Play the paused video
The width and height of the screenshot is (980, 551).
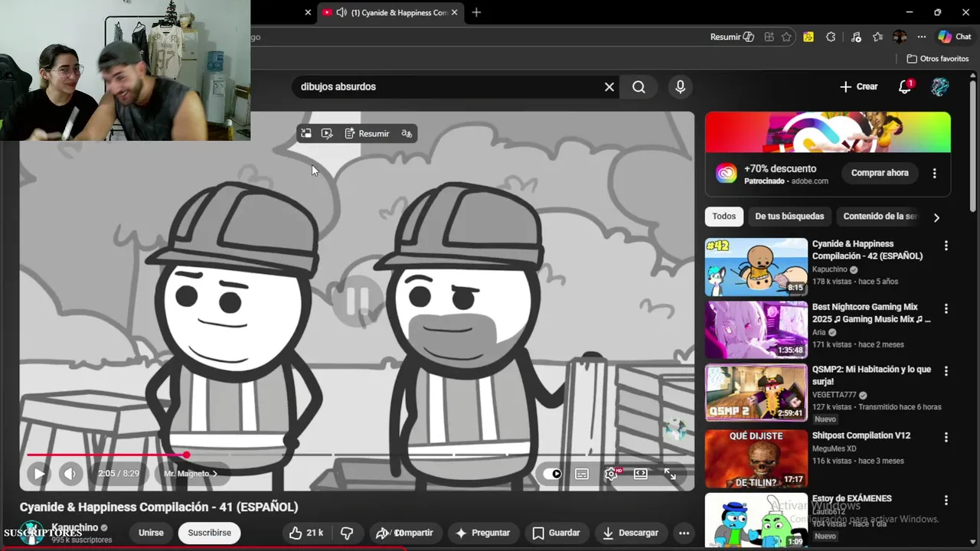click(x=38, y=474)
